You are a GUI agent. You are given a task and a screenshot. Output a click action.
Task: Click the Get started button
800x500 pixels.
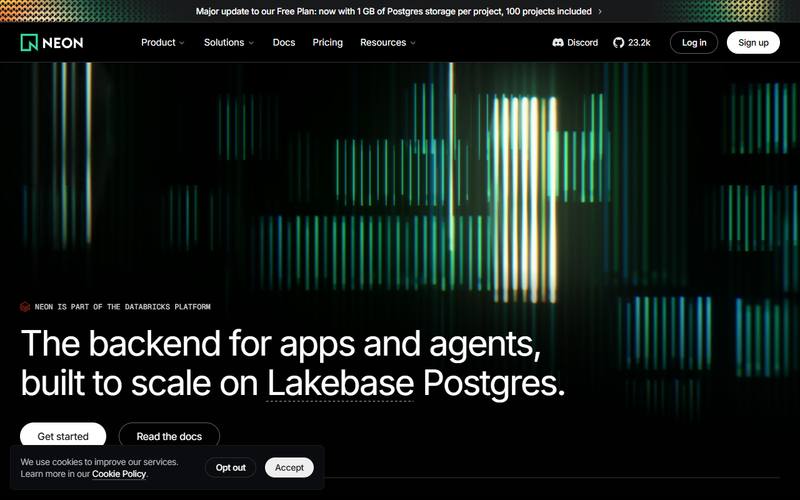[x=63, y=436]
